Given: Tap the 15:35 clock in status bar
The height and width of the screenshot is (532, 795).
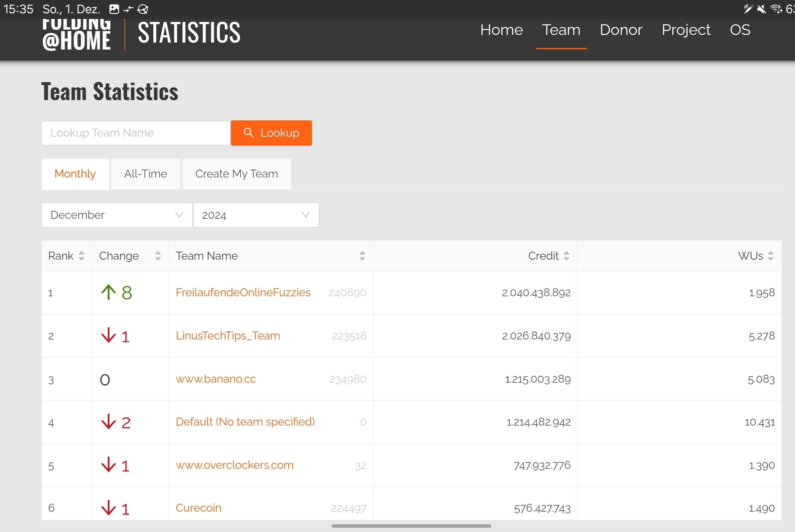Looking at the screenshot, I should click(18, 9).
